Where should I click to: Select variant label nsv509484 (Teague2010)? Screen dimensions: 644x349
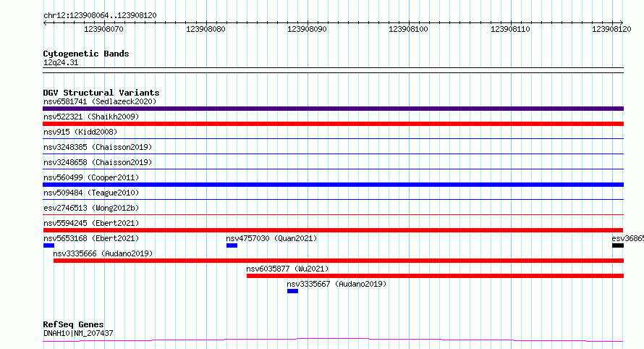click(x=91, y=193)
